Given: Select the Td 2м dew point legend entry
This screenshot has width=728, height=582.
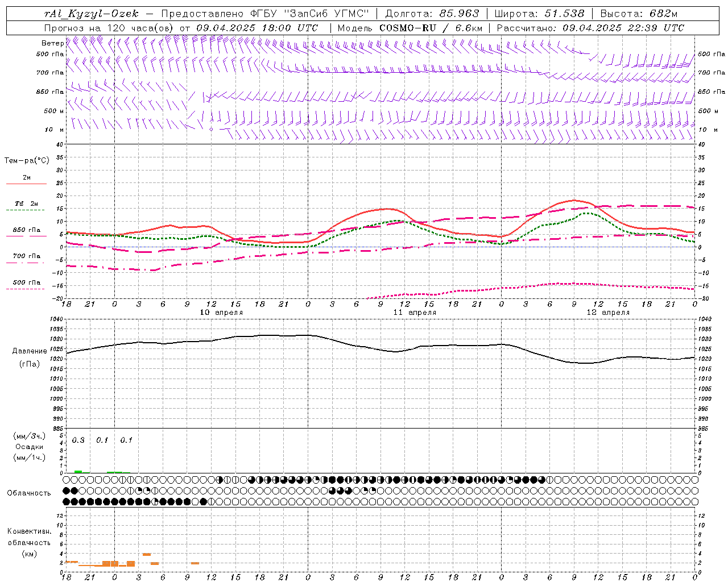Looking at the screenshot, I should pyautogui.click(x=27, y=203).
